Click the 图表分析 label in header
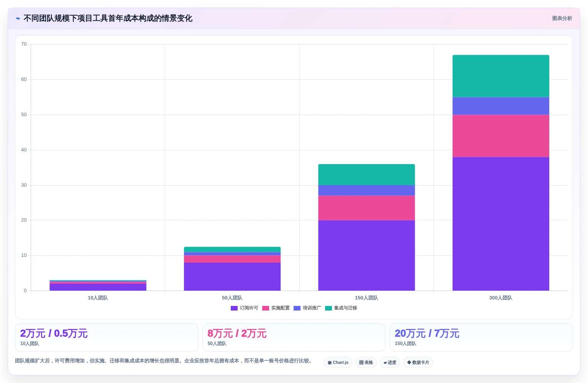Screen dimensions: 588x383 (562, 18)
